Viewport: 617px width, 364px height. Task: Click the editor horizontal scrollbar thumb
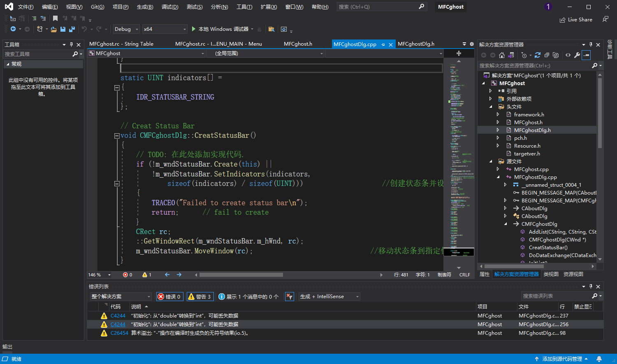(241, 275)
